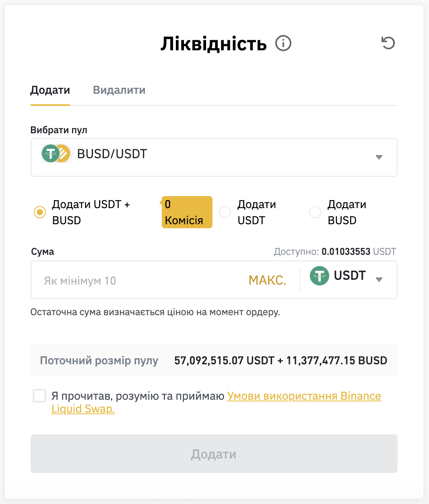Click the yellow 0 Комісія badge
Viewport: 429px width, 504px height.
click(x=187, y=212)
